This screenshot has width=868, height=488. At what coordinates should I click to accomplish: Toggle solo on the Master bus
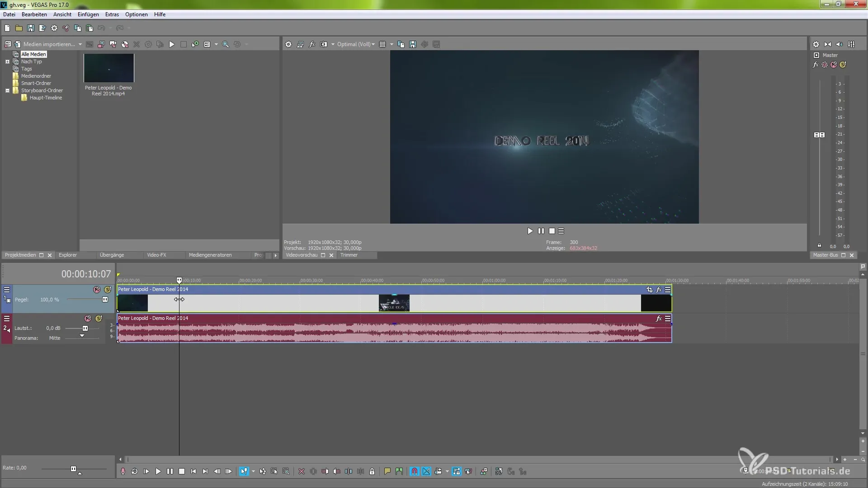[843, 65]
